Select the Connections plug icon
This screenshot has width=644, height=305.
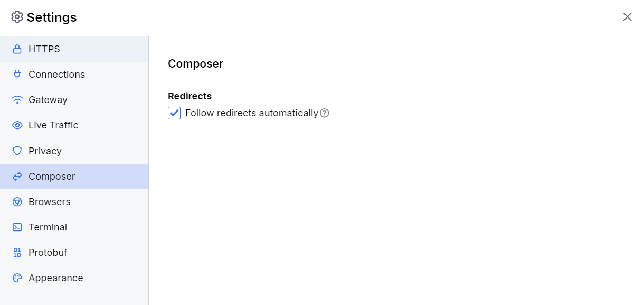point(17,74)
